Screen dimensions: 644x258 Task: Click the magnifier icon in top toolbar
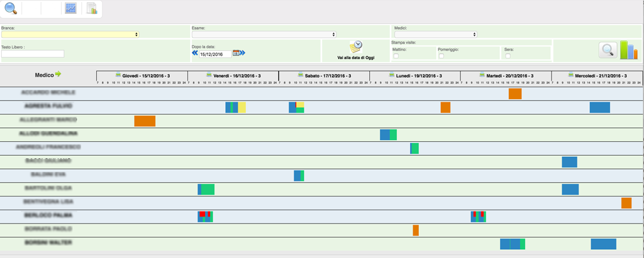coord(11,9)
